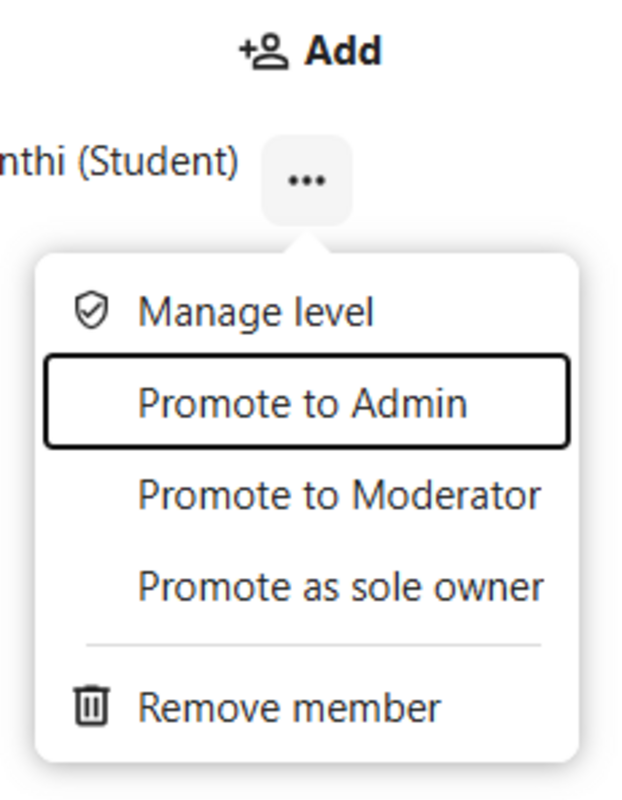622x800 pixels.
Task: Choose "Remove member" from the menu
Action: pyautogui.click(x=289, y=707)
